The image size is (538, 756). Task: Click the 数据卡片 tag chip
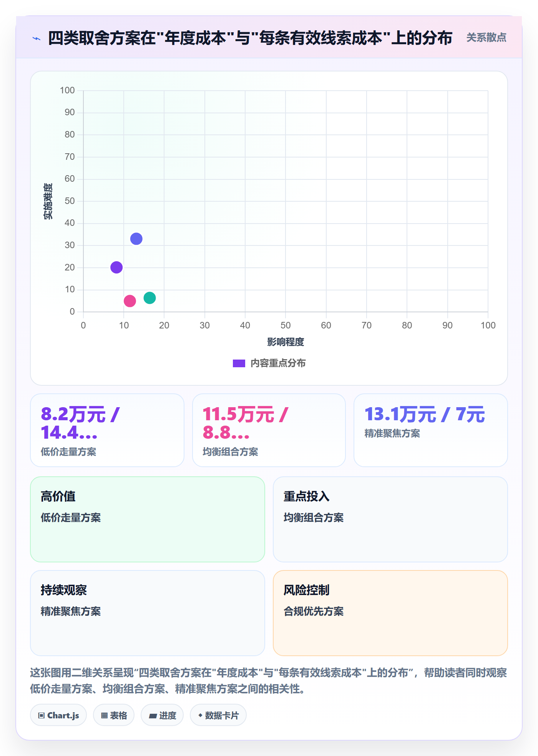click(218, 715)
